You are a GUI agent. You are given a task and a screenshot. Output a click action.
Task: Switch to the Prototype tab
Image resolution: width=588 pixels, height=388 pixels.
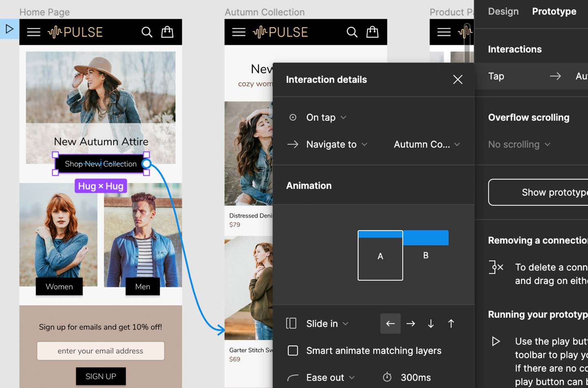click(554, 11)
